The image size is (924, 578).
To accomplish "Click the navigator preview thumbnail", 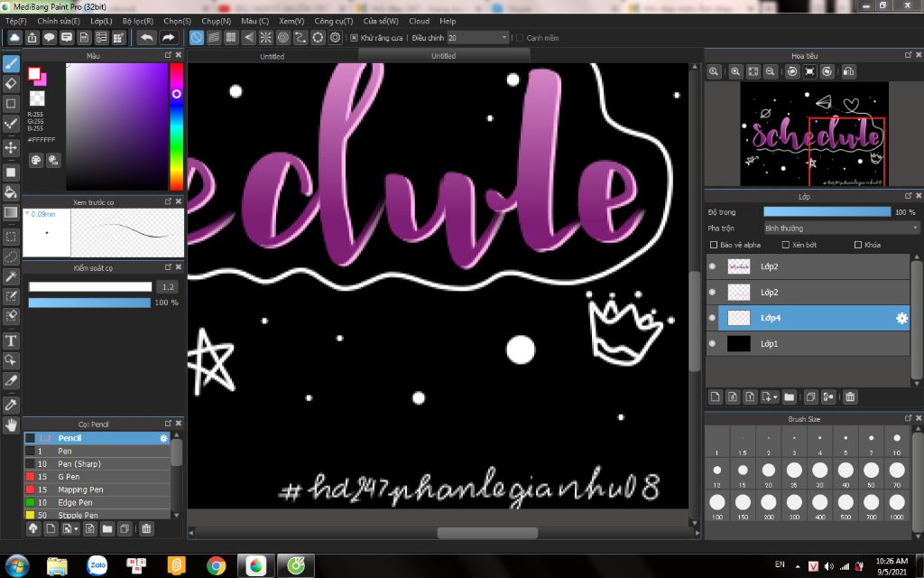I will point(814,134).
